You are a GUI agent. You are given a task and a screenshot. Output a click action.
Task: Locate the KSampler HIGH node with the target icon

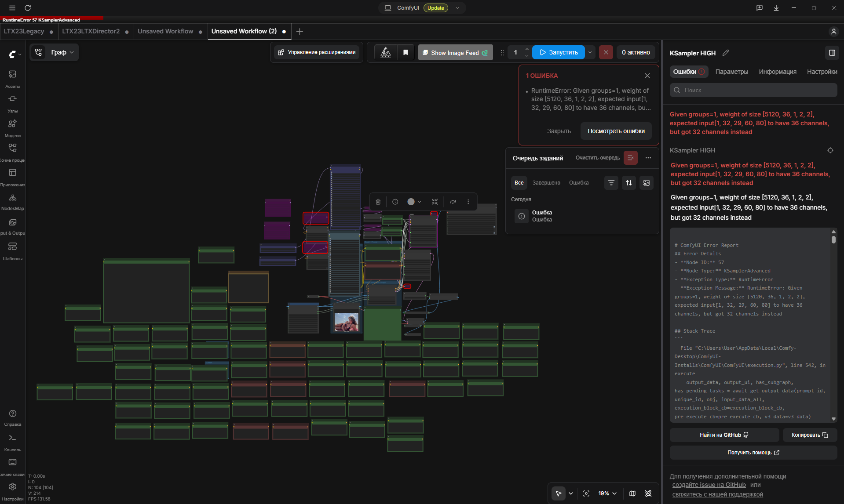tap(830, 150)
